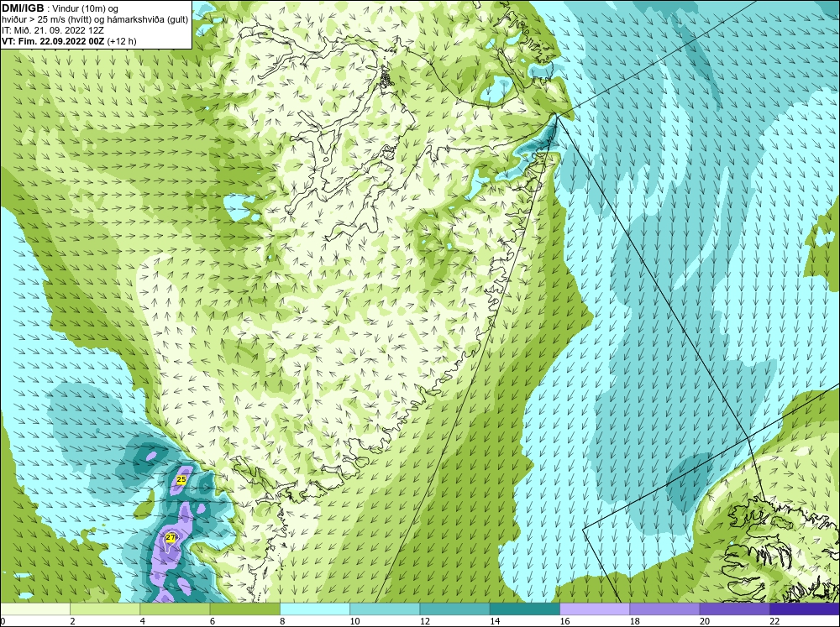The image size is (840, 627).
Task: Click the scale label 8 on colorbar
Action: tap(282, 621)
